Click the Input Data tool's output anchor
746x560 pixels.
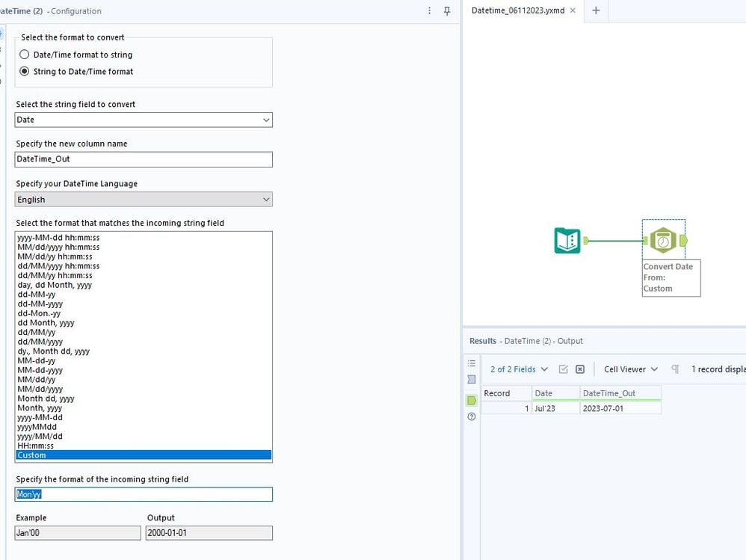coord(586,240)
